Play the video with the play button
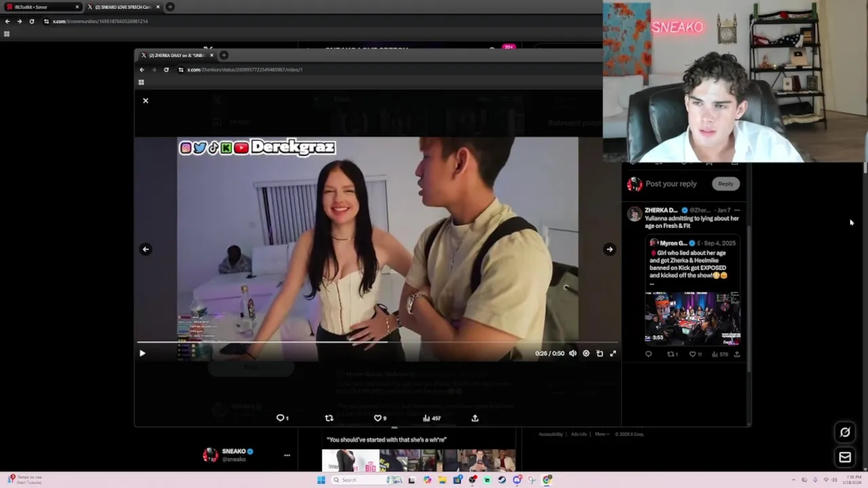The width and height of the screenshot is (868, 488). pos(142,353)
